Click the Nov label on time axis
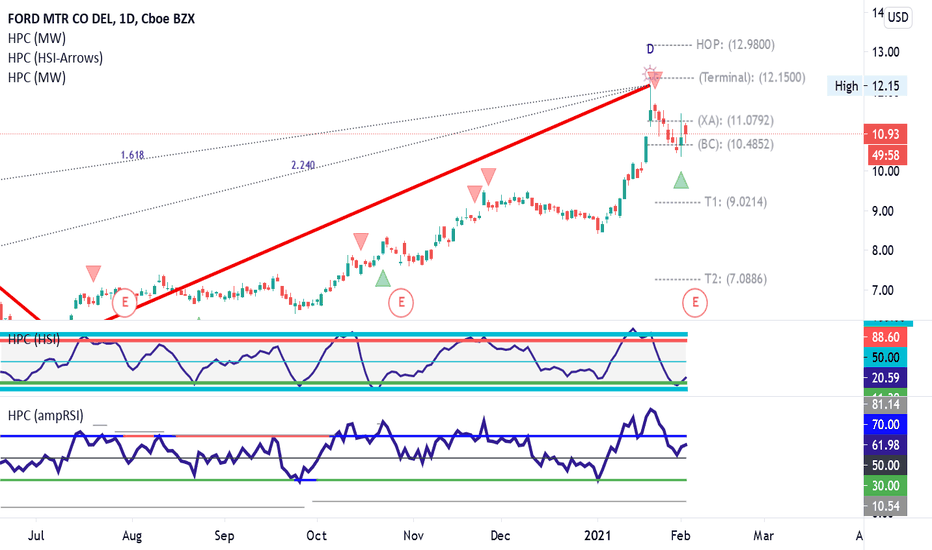This screenshot has width=932, height=550. (413, 536)
